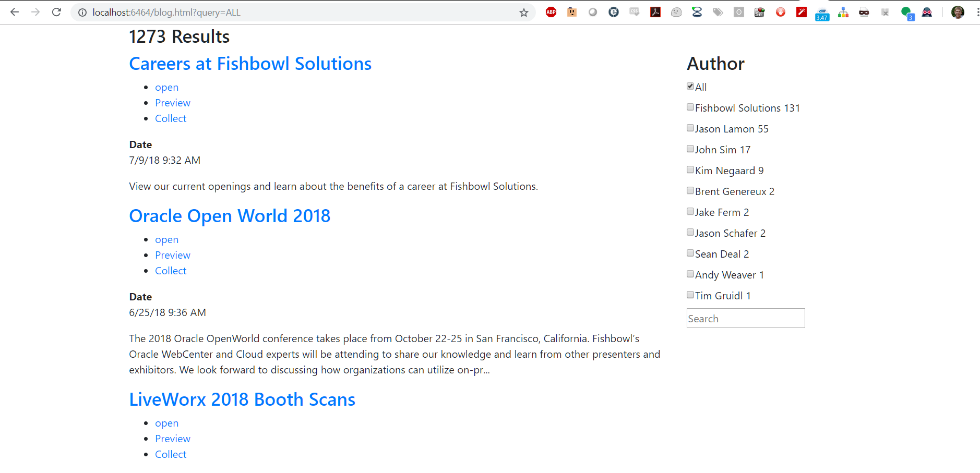View site information icon in address bar
Screen dimensions: 980x473
(82, 13)
